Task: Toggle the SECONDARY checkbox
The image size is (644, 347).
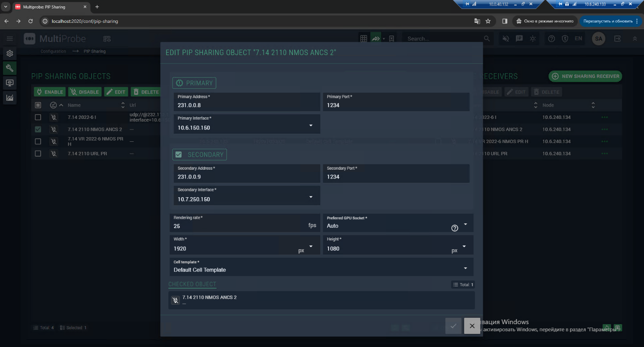Action: 179,154
